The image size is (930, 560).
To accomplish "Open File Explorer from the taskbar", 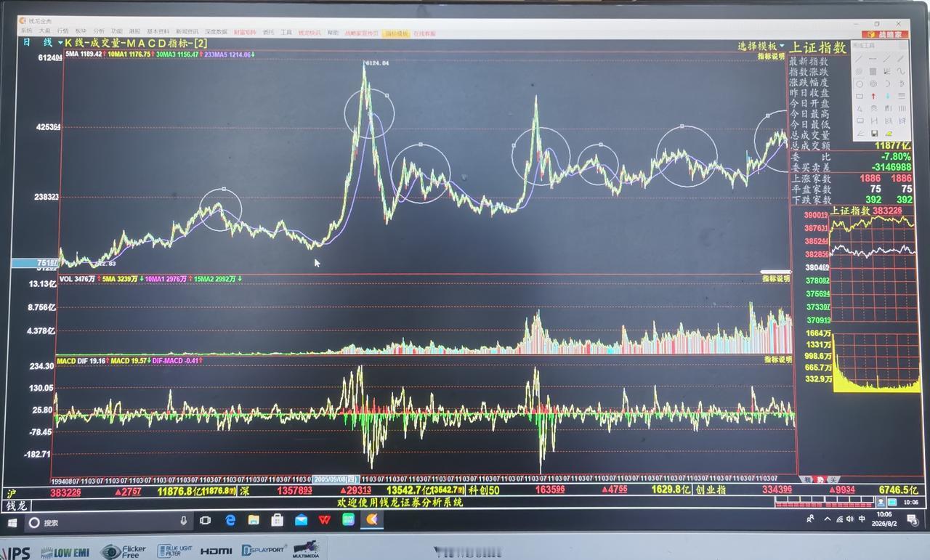I will pos(254,520).
